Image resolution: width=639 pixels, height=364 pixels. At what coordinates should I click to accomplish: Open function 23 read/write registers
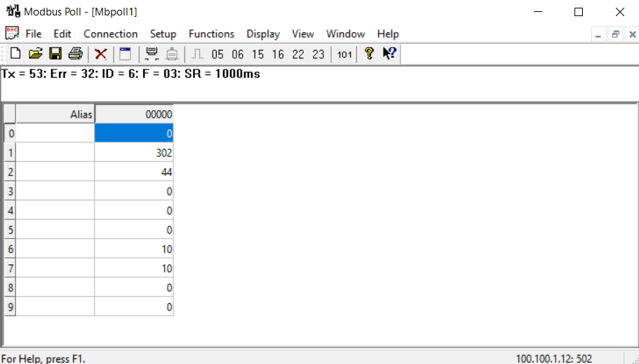[318, 54]
